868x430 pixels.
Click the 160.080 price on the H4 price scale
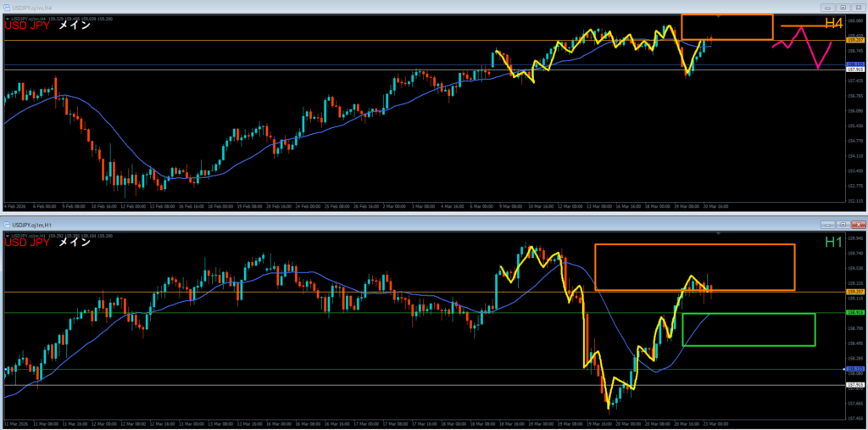[855, 20]
